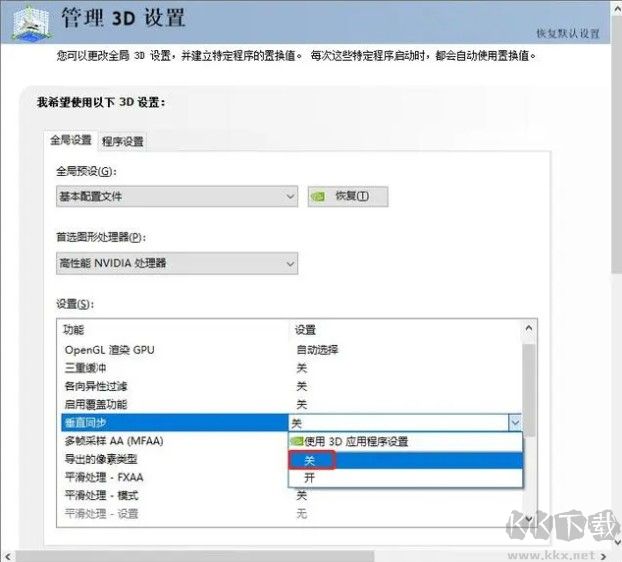
Task: Open the 首选图形处理器 dropdown showing 高性能 NVIDIA 处理器
Action: click(x=177, y=263)
